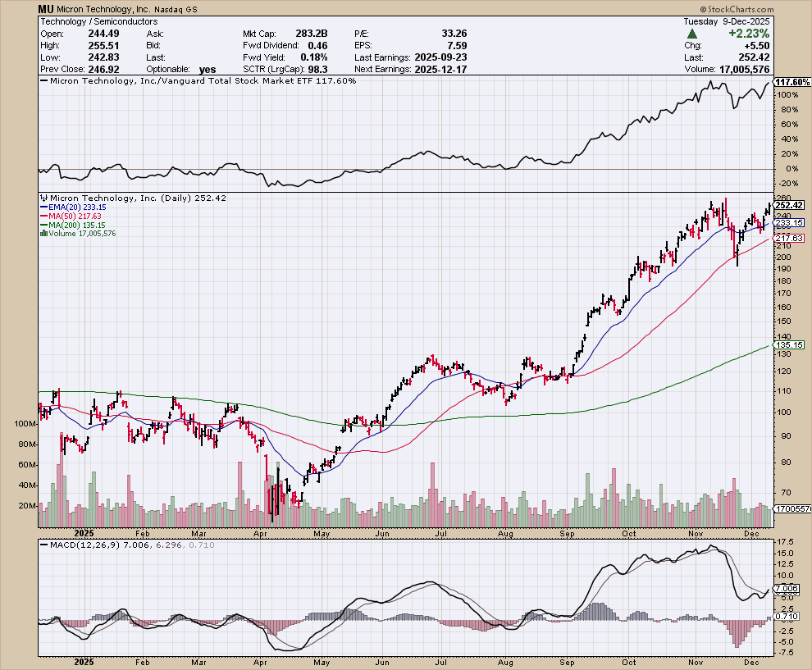Click the header Last value 252.42
The image size is (812, 670).
(x=754, y=57)
